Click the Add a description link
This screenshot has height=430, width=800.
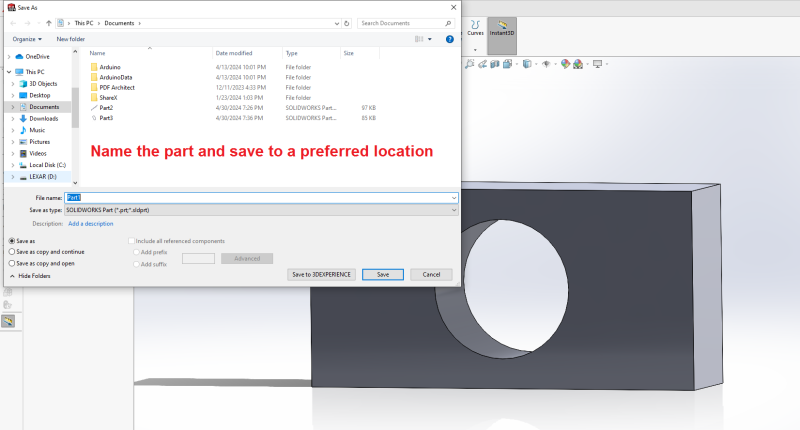click(91, 224)
